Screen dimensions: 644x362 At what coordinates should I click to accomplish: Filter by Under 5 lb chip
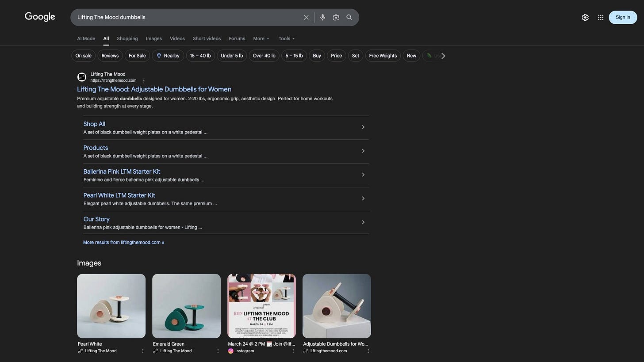(x=232, y=56)
